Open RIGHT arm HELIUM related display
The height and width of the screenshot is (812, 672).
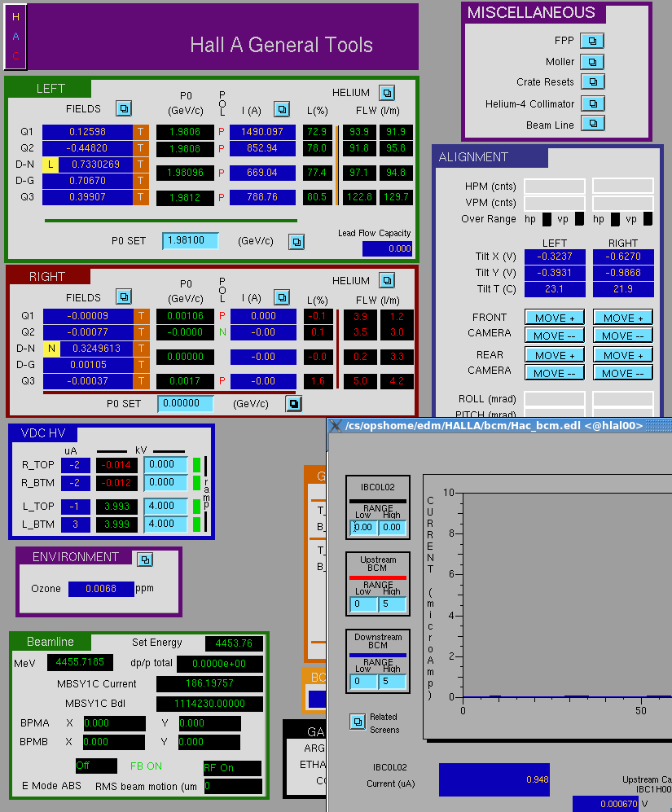(x=387, y=281)
